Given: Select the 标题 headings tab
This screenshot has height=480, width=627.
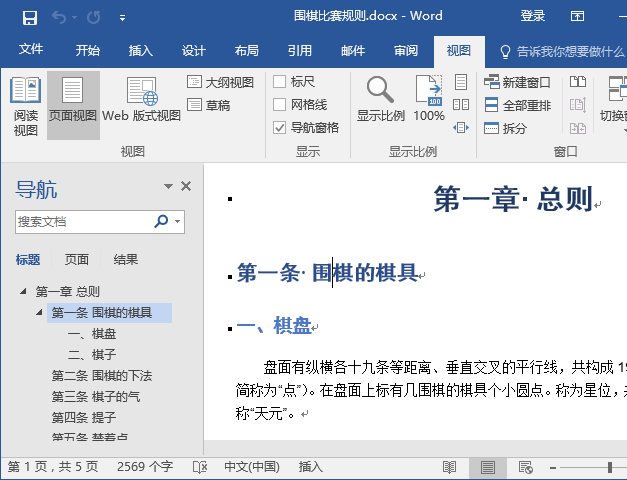Looking at the screenshot, I should pos(28,260).
